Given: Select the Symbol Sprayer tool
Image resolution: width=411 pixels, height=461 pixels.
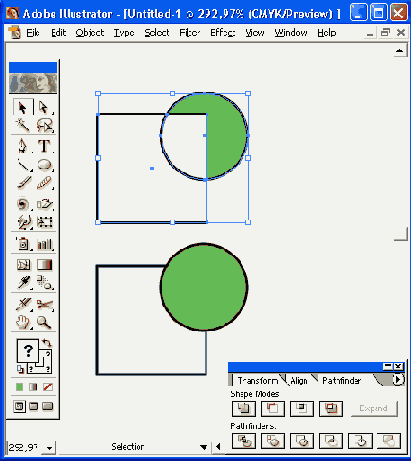Looking at the screenshot, I should [23, 244].
